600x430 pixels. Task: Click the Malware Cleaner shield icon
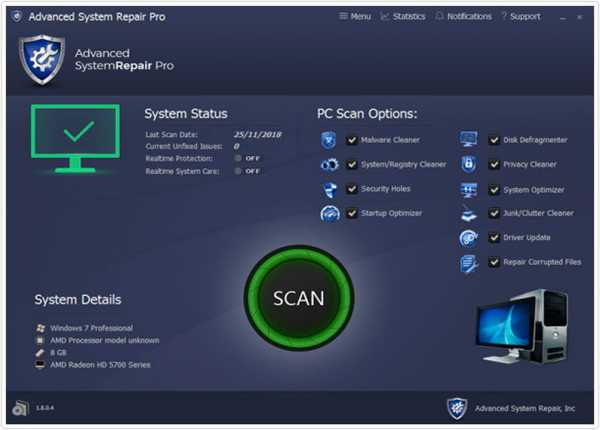[328, 140]
